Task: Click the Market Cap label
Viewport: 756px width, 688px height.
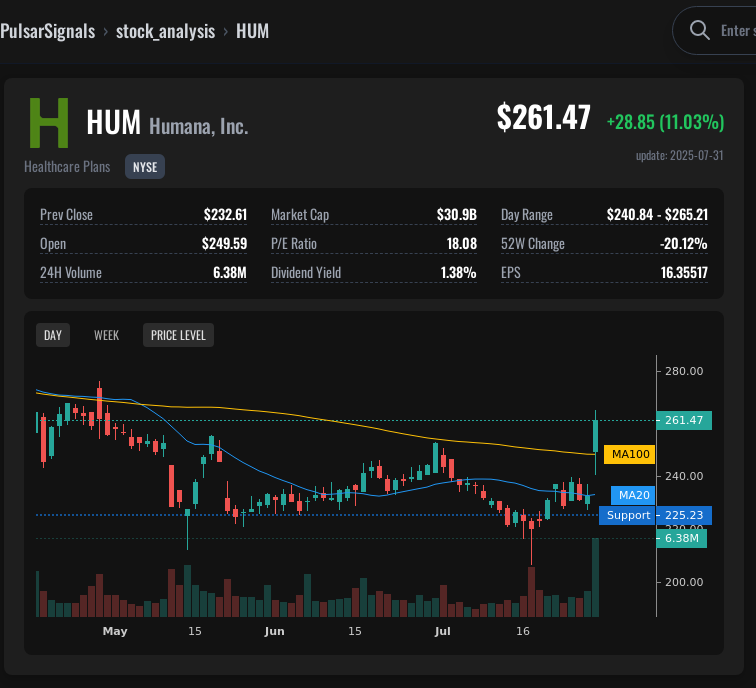Action: (300, 215)
